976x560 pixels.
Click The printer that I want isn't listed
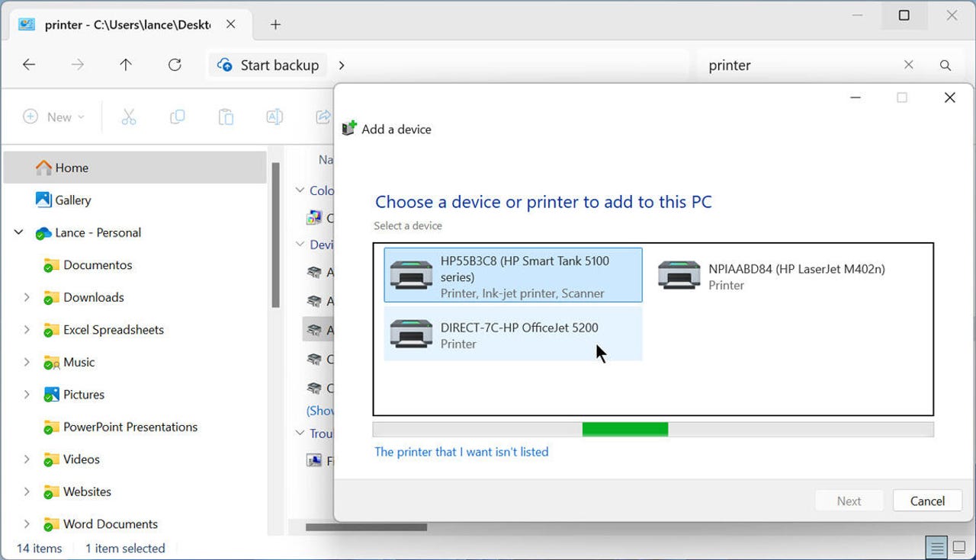[x=461, y=452]
